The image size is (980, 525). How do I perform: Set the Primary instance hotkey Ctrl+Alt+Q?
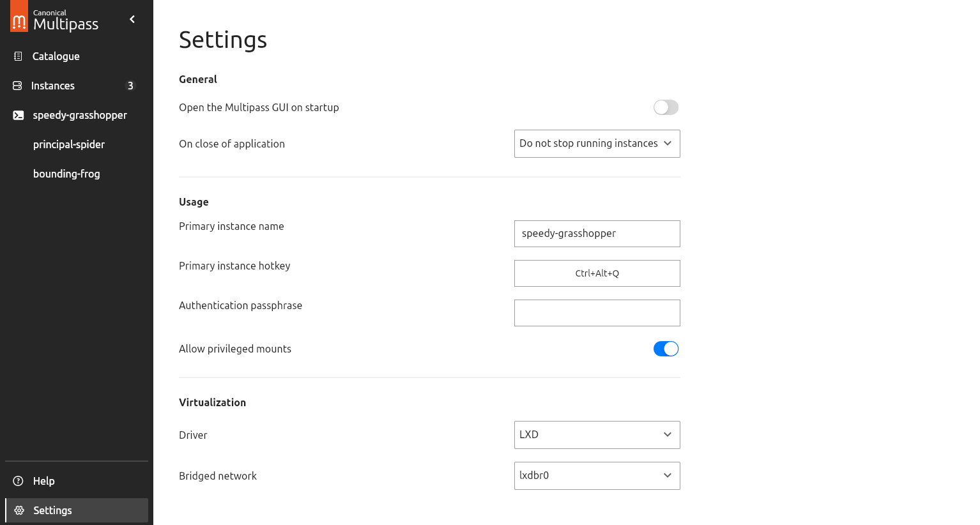coord(597,273)
